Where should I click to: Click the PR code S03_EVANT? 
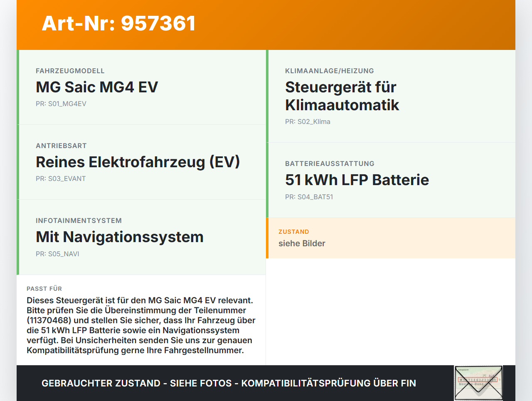(61, 178)
